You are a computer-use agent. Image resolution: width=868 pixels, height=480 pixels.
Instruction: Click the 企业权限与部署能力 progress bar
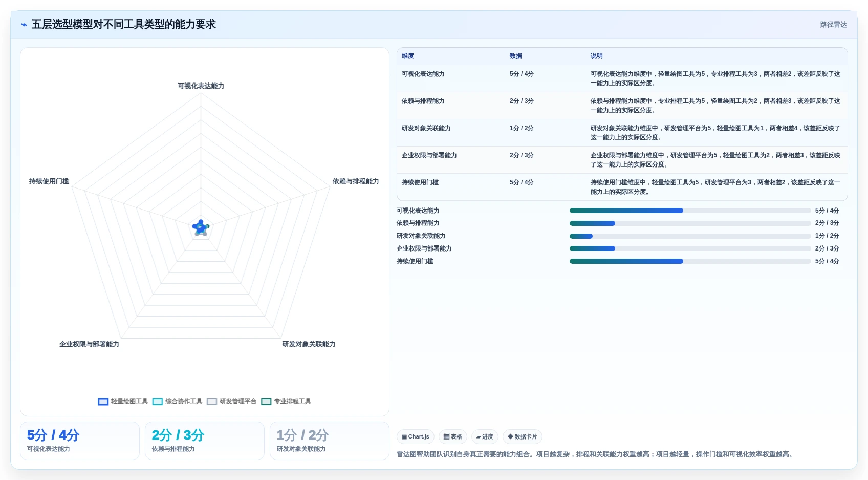[690, 248]
